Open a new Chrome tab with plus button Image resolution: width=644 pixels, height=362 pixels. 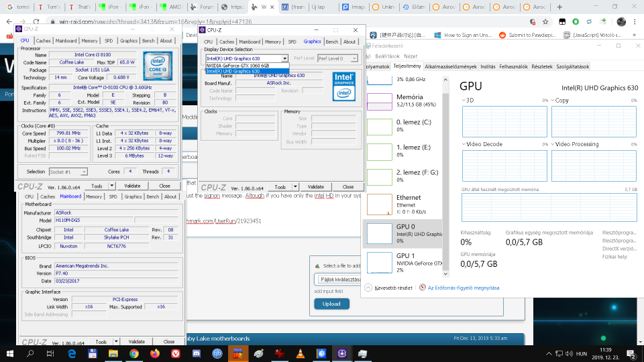click(559, 7)
